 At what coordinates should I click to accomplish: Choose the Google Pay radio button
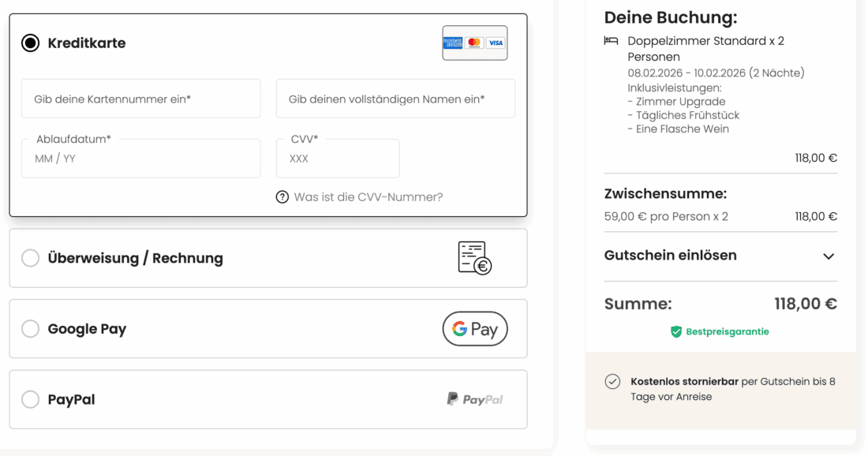click(30, 329)
